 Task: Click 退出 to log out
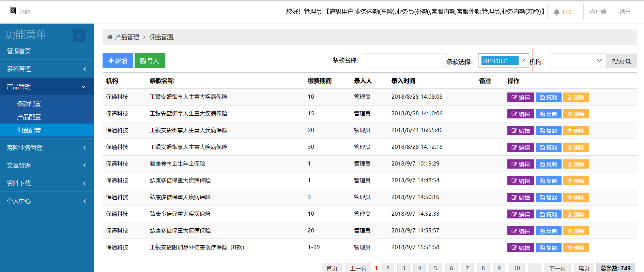point(625,12)
